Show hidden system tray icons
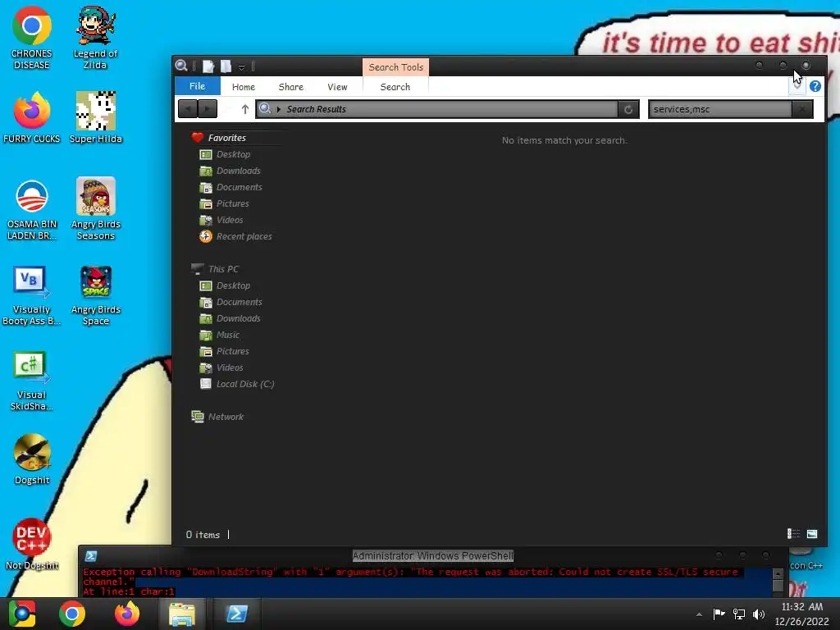Image resolution: width=840 pixels, height=630 pixels. [x=699, y=614]
